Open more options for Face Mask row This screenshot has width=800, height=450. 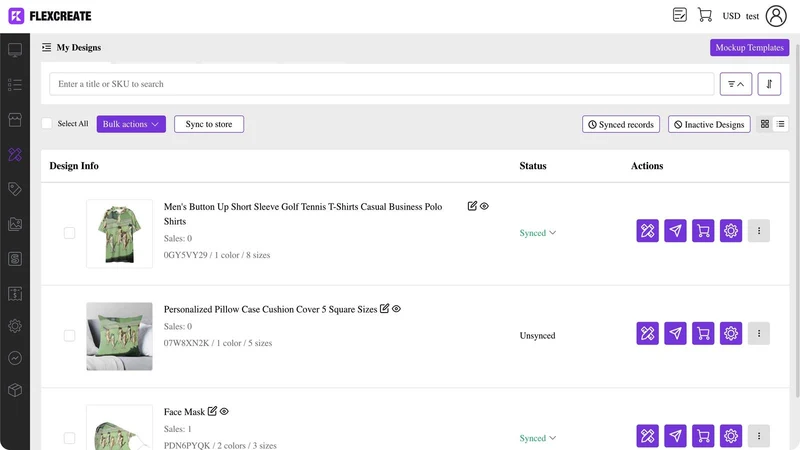pos(759,436)
